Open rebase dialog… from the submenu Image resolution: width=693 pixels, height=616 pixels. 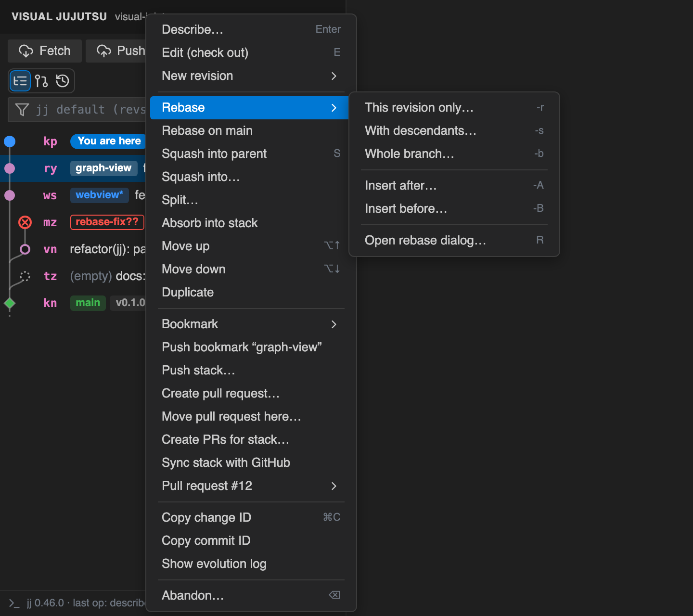pos(454,241)
